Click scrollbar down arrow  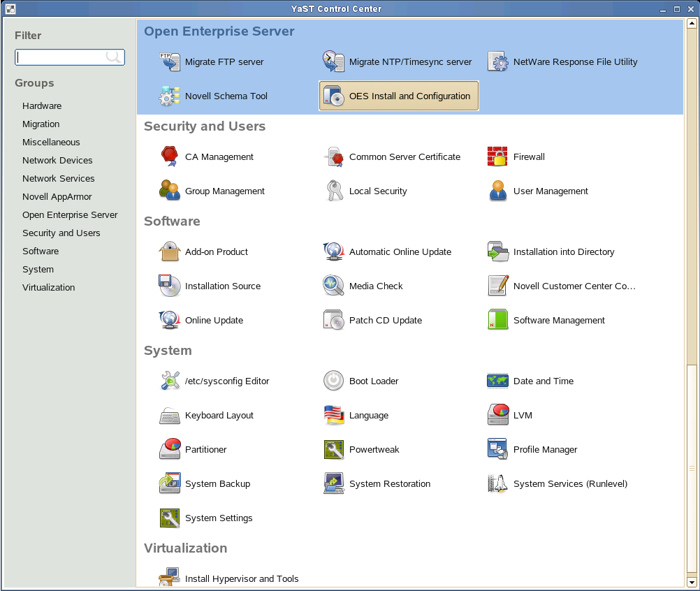(692, 582)
